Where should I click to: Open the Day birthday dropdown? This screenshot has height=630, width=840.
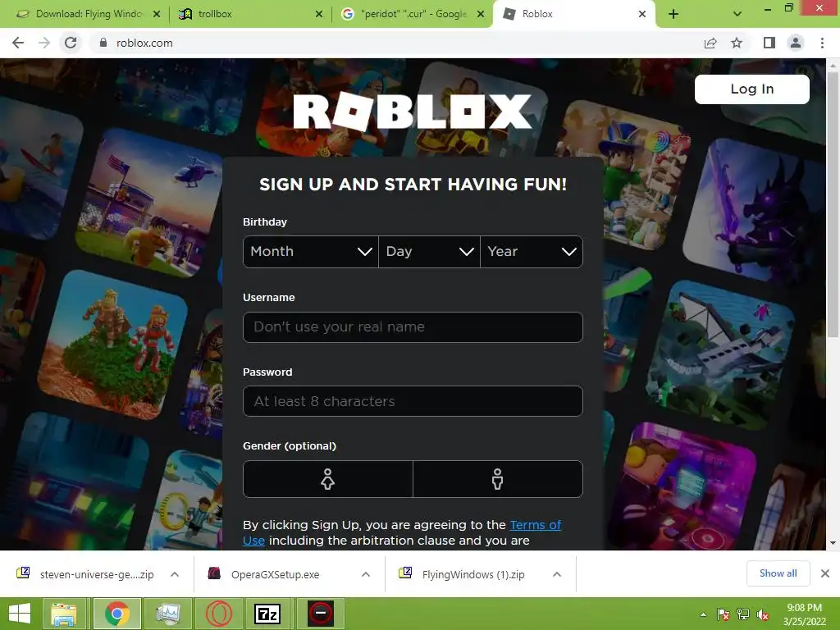click(429, 252)
